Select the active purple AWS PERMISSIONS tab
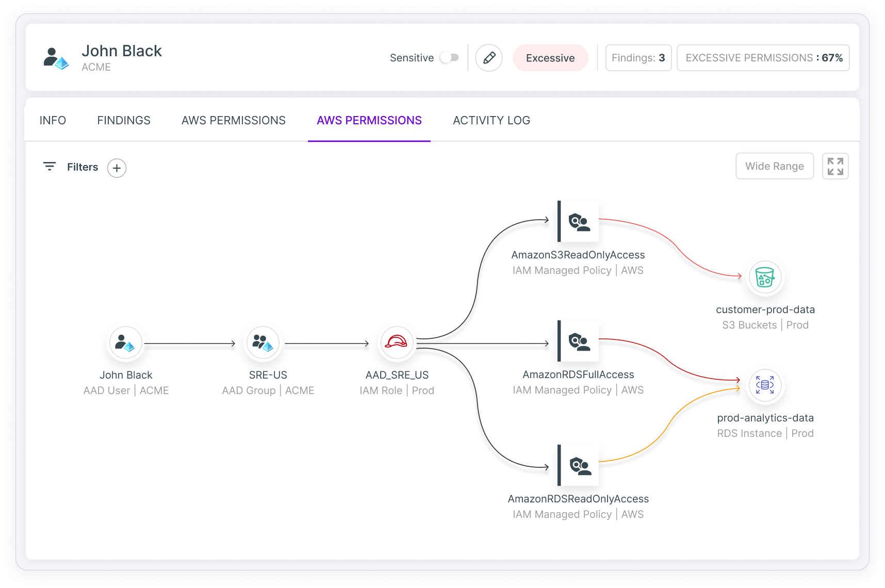The image size is (885, 588). 369,120
